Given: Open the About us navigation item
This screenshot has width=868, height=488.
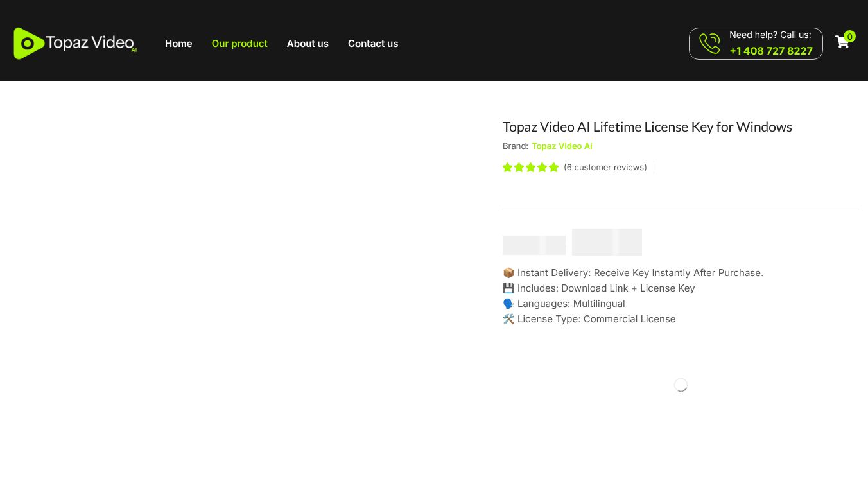Looking at the screenshot, I should pyautogui.click(x=308, y=44).
